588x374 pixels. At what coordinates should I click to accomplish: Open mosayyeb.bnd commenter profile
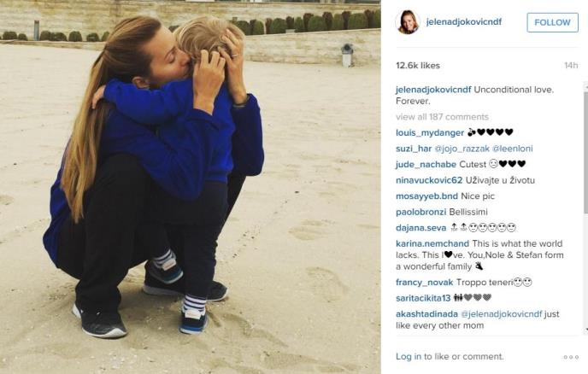[426, 196]
